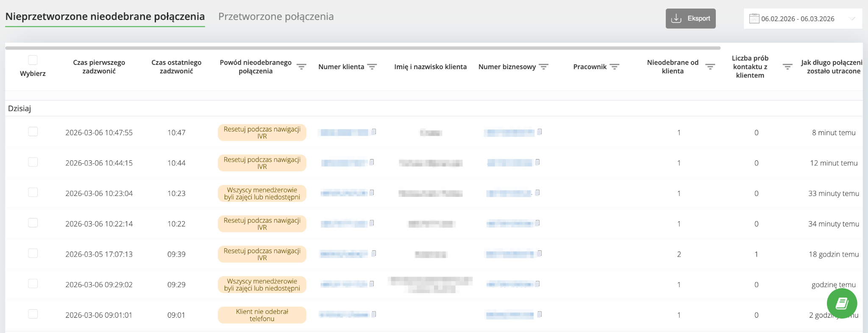This screenshot has width=868, height=333.
Task: Click the Eksport button
Action: point(690,19)
